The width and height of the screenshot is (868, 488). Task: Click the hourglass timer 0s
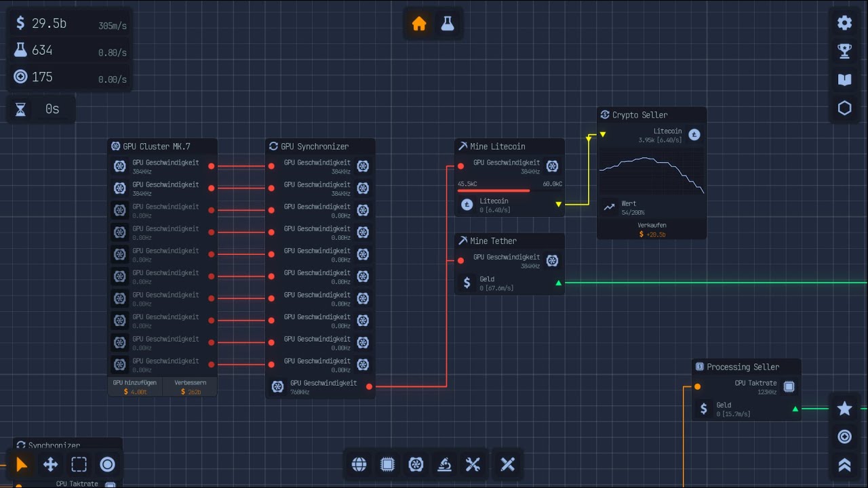coord(52,109)
